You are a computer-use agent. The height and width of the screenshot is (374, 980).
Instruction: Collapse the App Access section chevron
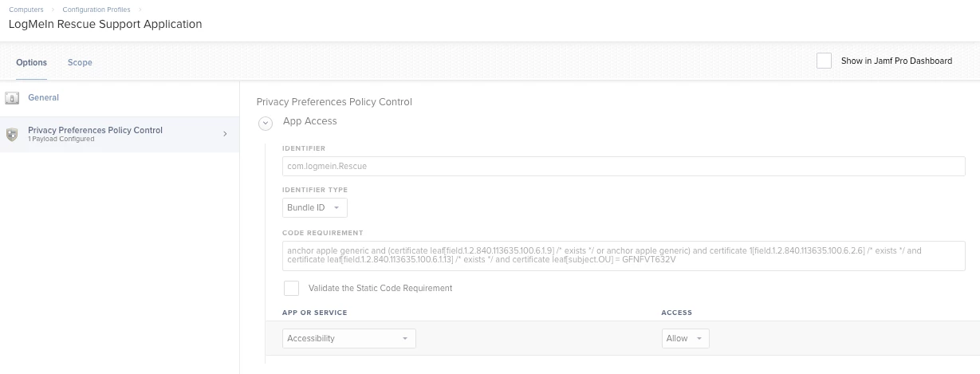[266, 123]
